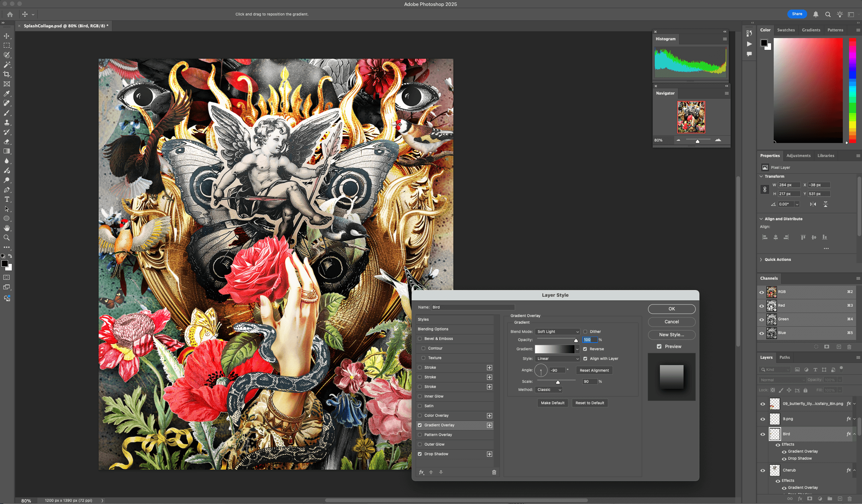Uncheck Align with Layer checkbox
Viewport: 862px width, 504px height.
[x=585, y=359]
